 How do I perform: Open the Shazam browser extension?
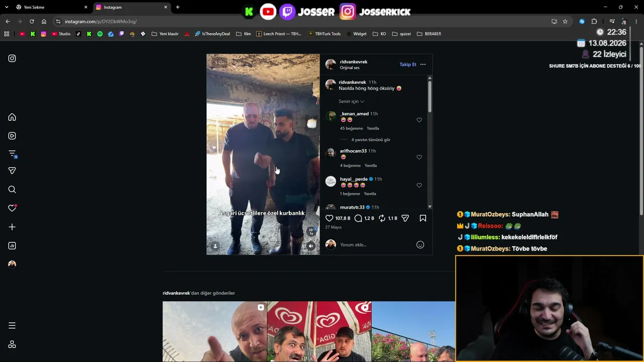(x=582, y=22)
